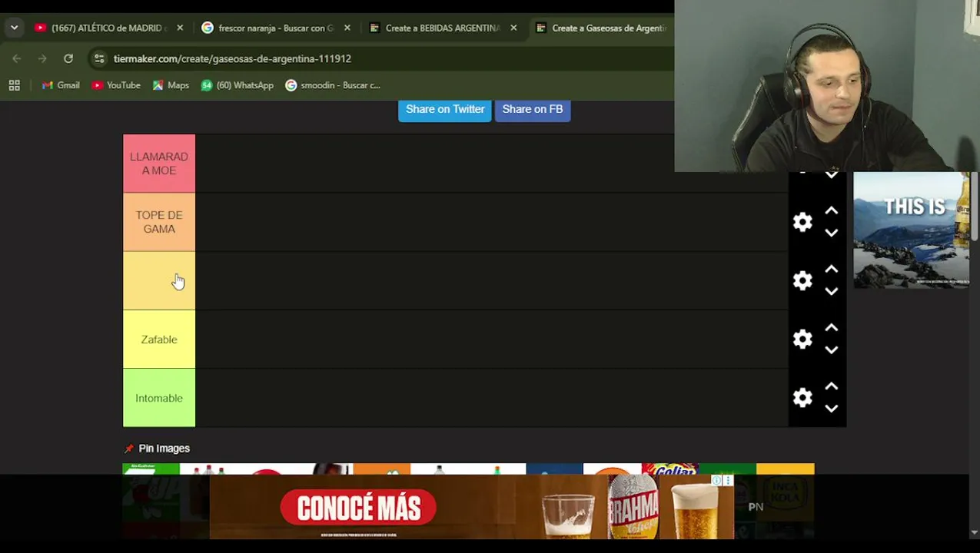Screen dimensions: 980x553
Task: Click the CONOCÉ MÁS ad button
Action: (x=358, y=508)
